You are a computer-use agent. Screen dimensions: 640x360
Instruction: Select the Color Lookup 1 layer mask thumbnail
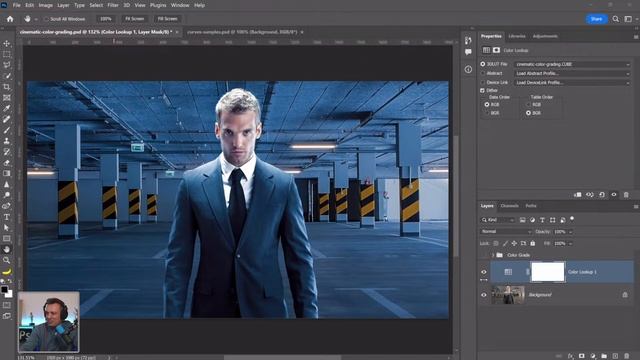[x=548, y=272]
